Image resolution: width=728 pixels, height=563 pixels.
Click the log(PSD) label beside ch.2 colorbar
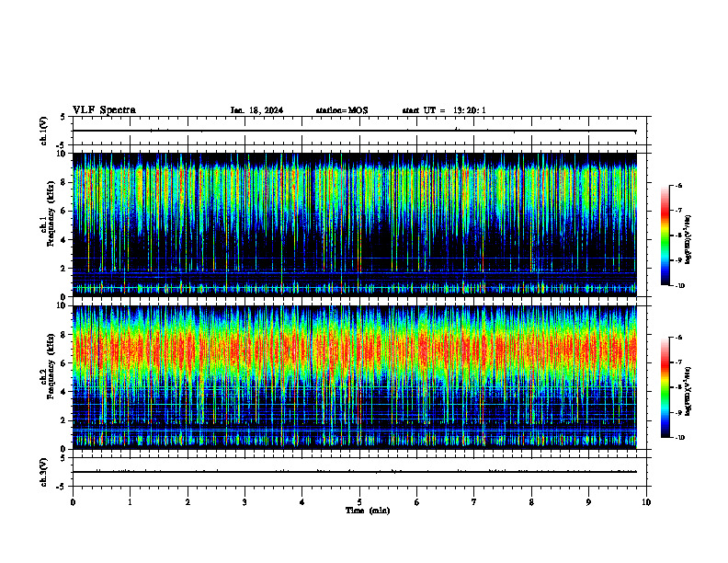pos(688,391)
